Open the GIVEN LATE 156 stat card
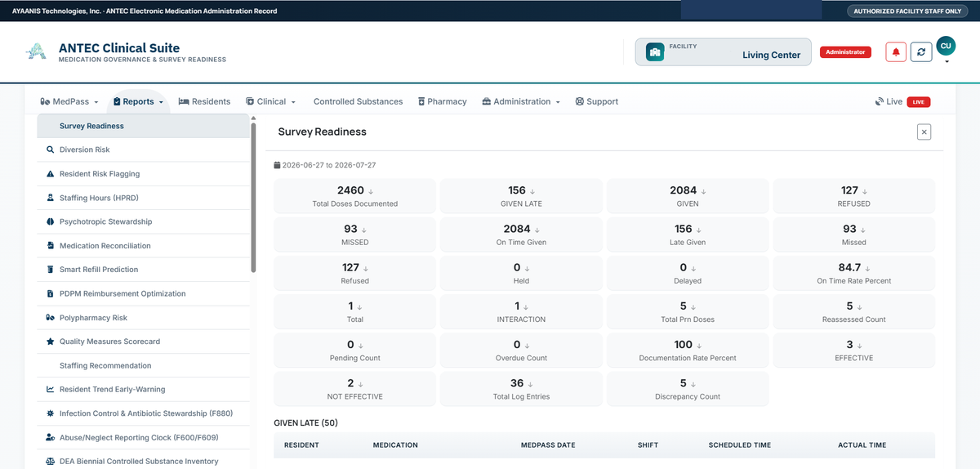 pos(521,196)
